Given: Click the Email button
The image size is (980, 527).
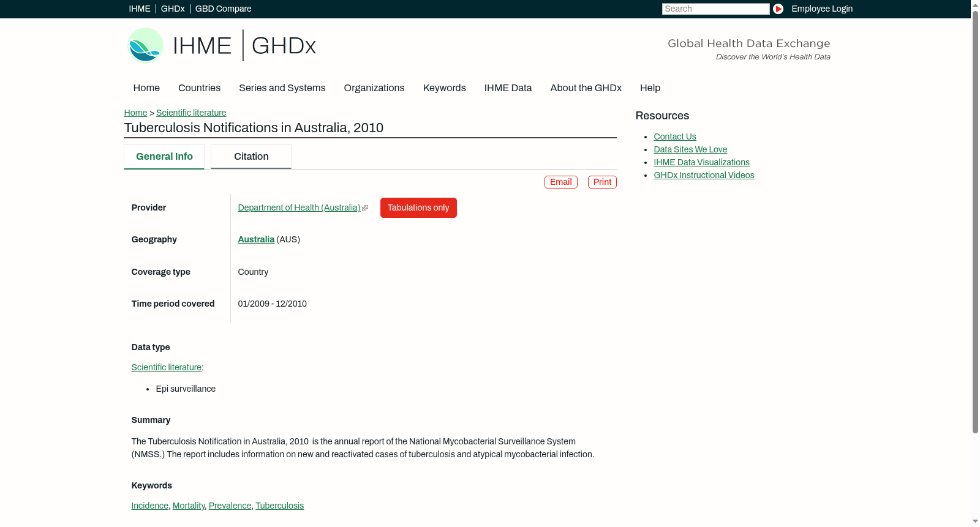Looking at the screenshot, I should [x=560, y=182].
